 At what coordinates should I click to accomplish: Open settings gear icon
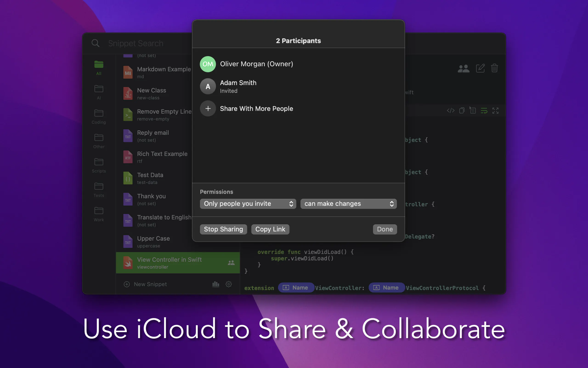coord(229,284)
